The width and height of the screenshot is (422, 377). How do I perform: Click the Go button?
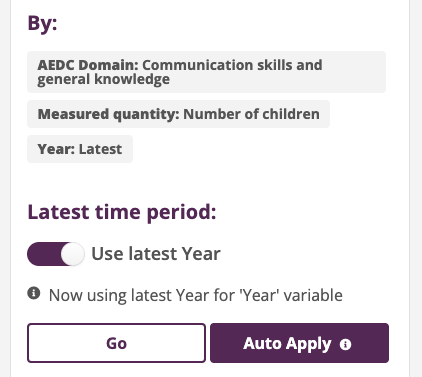[116, 343]
